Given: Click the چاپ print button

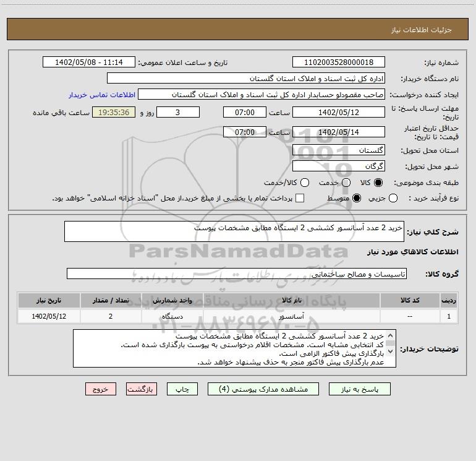Looking at the screenshot, I should tap(182, 389).
